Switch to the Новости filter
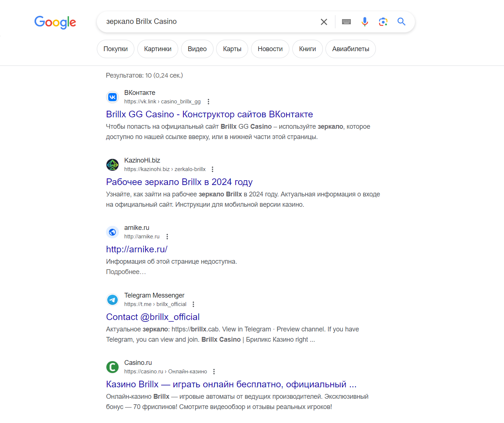Viewport: 504px width, 423px height. click(x=270, y=49)
